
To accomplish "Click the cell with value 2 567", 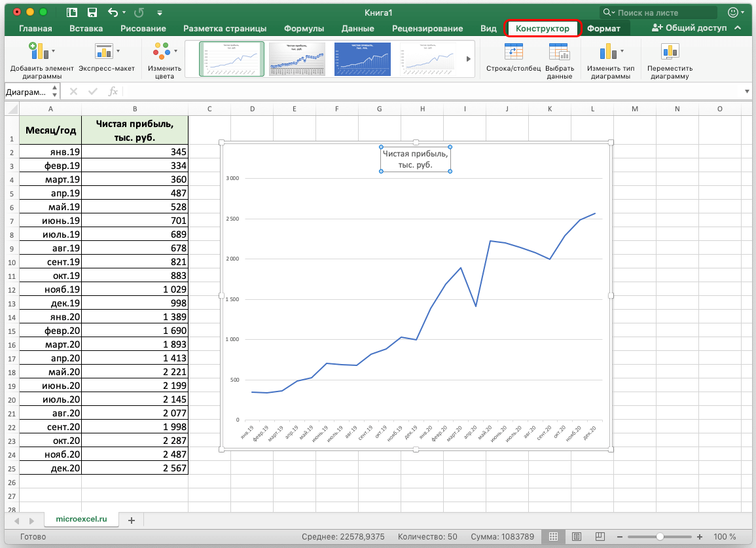I will click(135, 468).
